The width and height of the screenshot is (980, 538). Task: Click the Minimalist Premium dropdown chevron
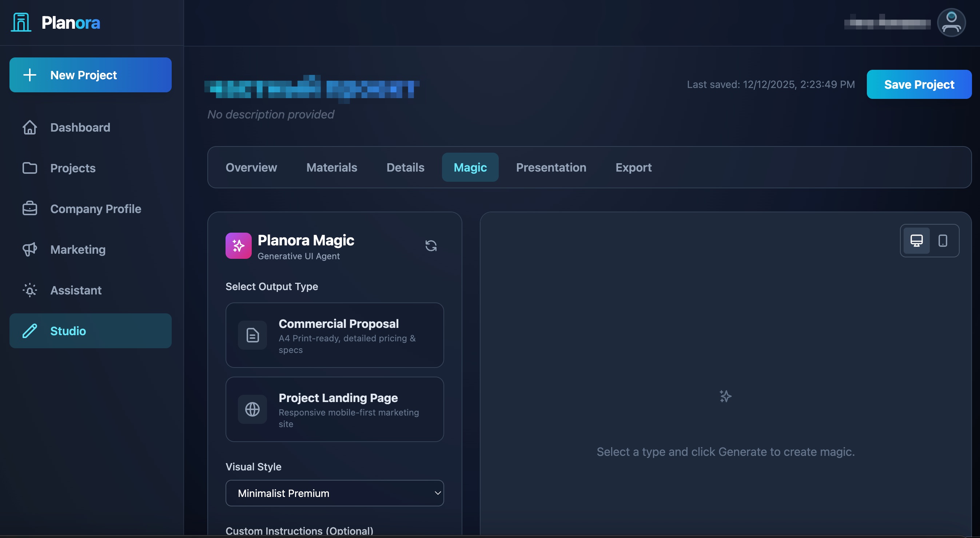pos(437,493)
